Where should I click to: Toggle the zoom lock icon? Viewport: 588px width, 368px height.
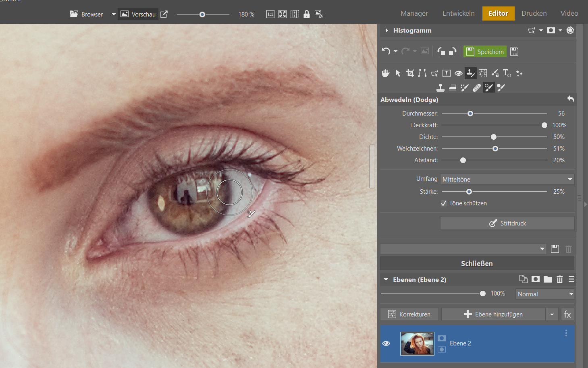tap(307, 14)
